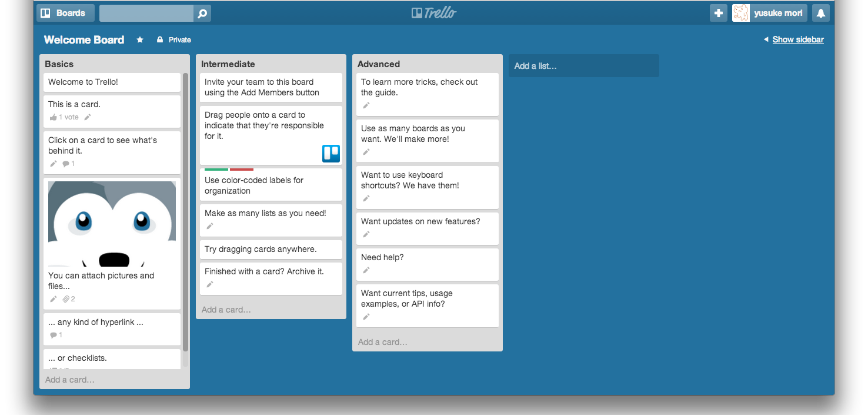The width and height of the screenshot is (868, 415).
Task: Click the pencil icon on 'Click on a card' card
Action: pyautogui.click(x=54, y=164)
